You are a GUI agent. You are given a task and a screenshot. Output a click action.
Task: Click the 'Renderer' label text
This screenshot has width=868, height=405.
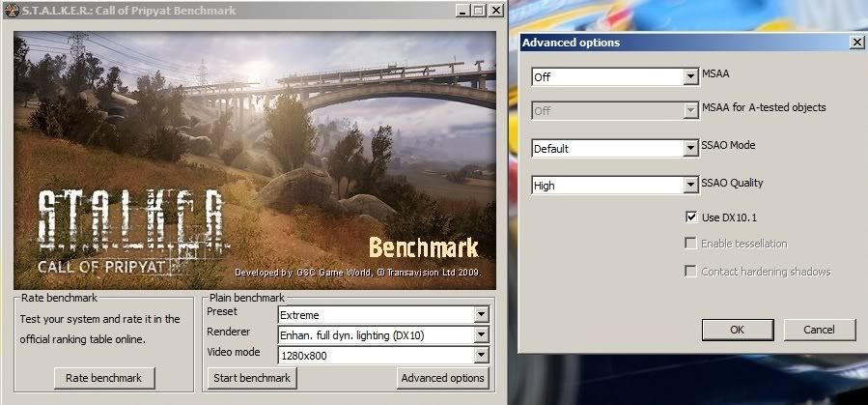[x=229, y=332]
